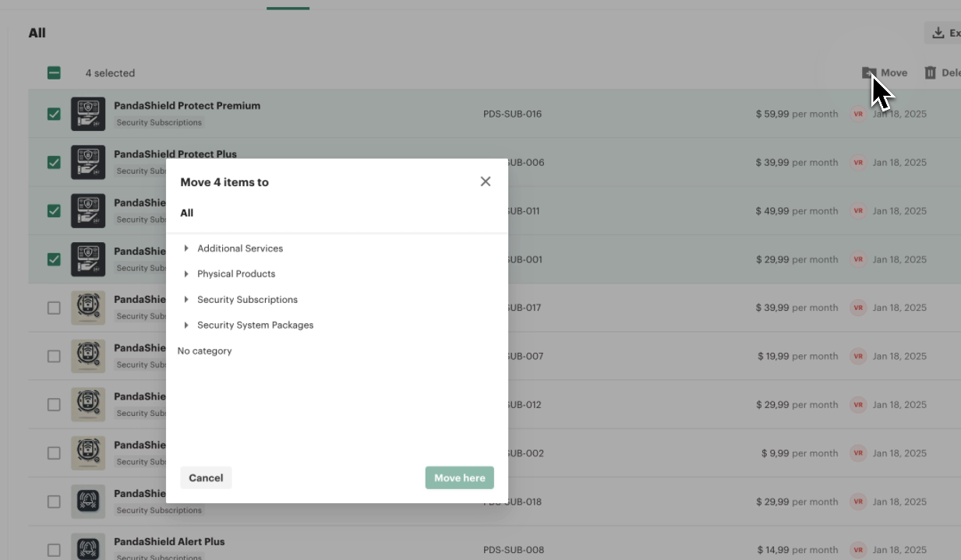Click the Move folder icon in toolbar

tap(868, 72)
